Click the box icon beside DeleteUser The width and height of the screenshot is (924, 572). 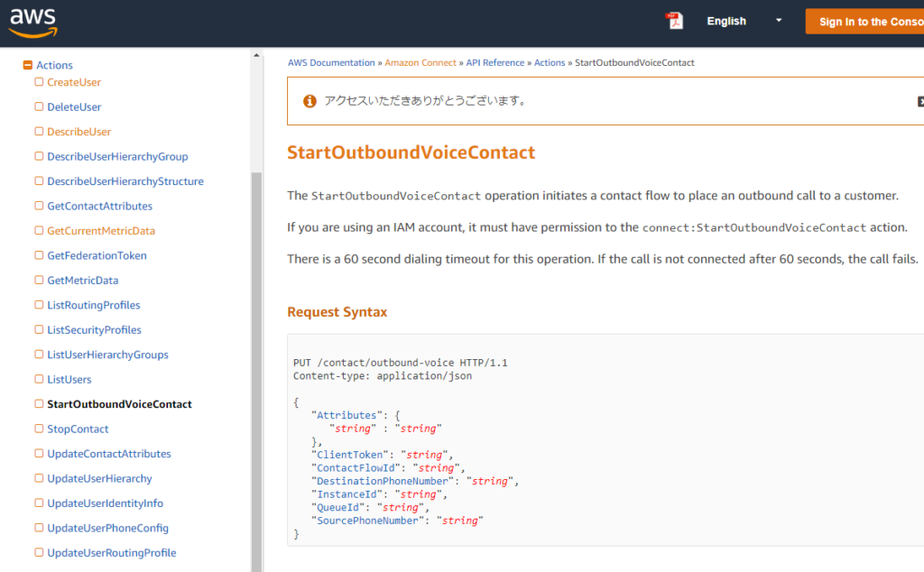(x=39, y=106)
